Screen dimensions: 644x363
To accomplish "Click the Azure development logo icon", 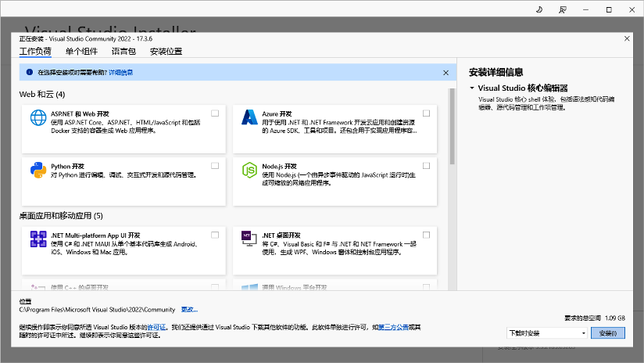I will 249,117.
